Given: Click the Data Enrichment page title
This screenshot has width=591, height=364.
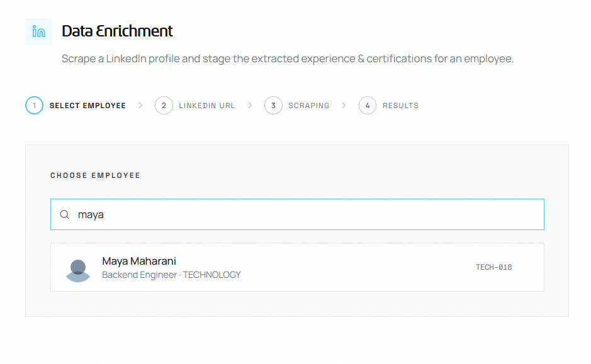Looking at the screenshot, I should (117, 31).
